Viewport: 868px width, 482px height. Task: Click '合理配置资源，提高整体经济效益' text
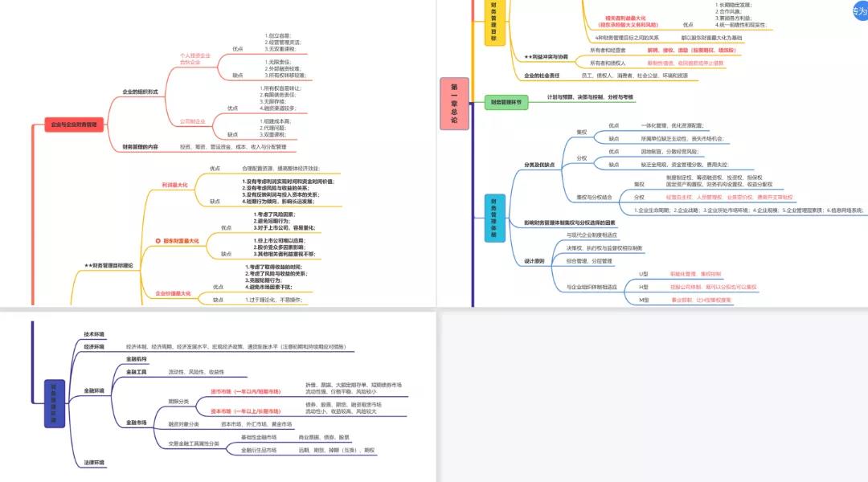click(x=280, y=169)
